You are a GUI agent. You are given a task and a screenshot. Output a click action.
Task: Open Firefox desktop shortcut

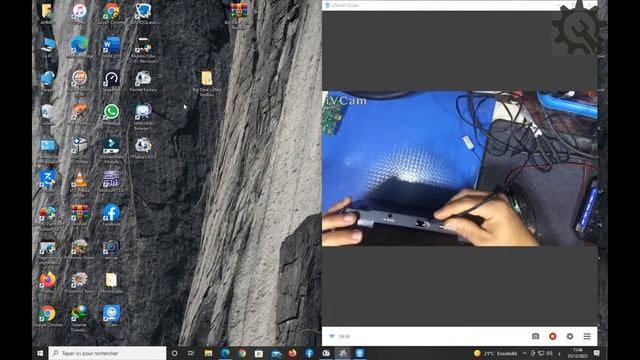(47, 281)
